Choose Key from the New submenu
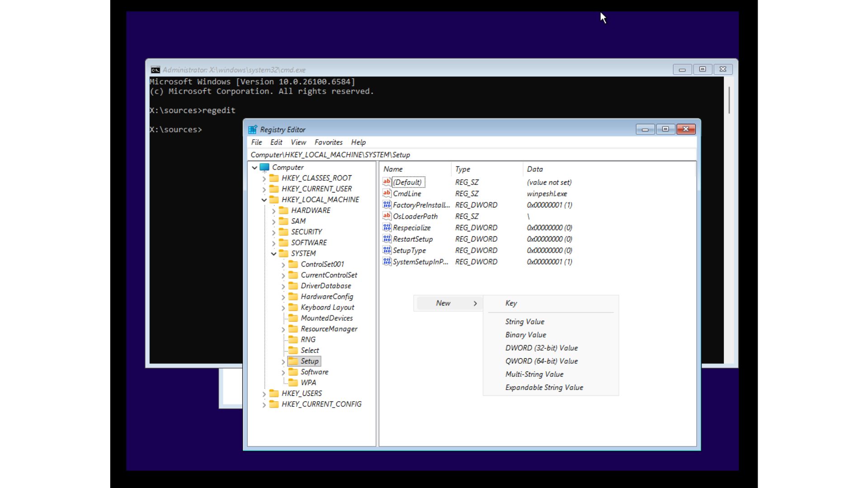 pos(511,303)
